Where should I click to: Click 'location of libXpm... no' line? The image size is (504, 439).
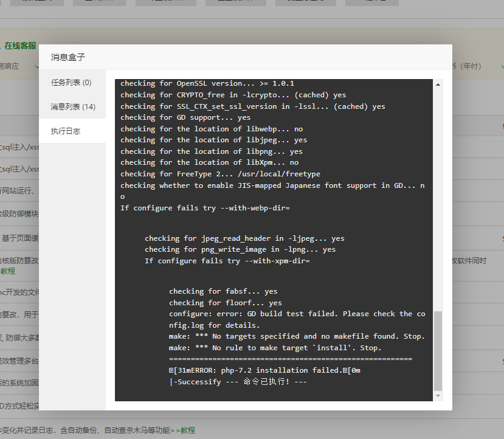tap(210, 162)
